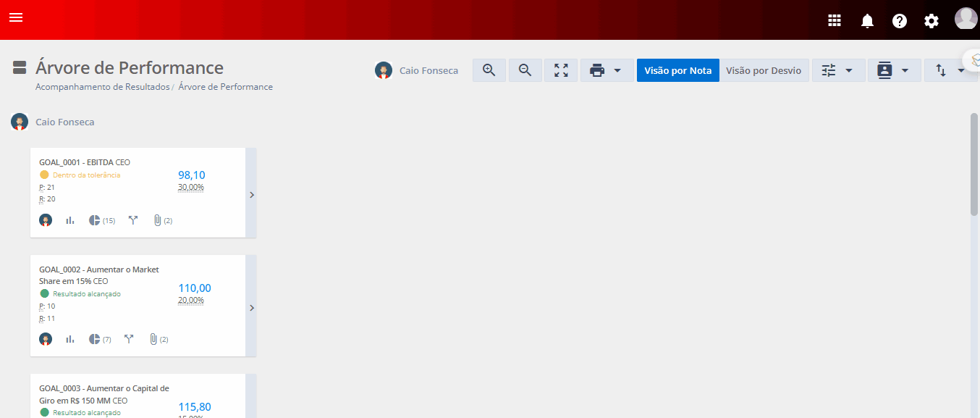Open the apps grid launcher
The image size is (980, 418).
pyautogui.click(x=835, y=20)
